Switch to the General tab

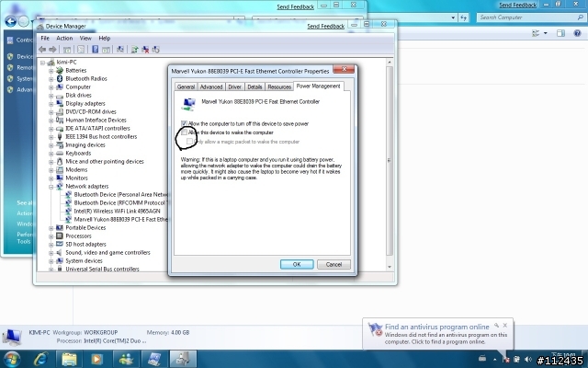coord(186,86)
